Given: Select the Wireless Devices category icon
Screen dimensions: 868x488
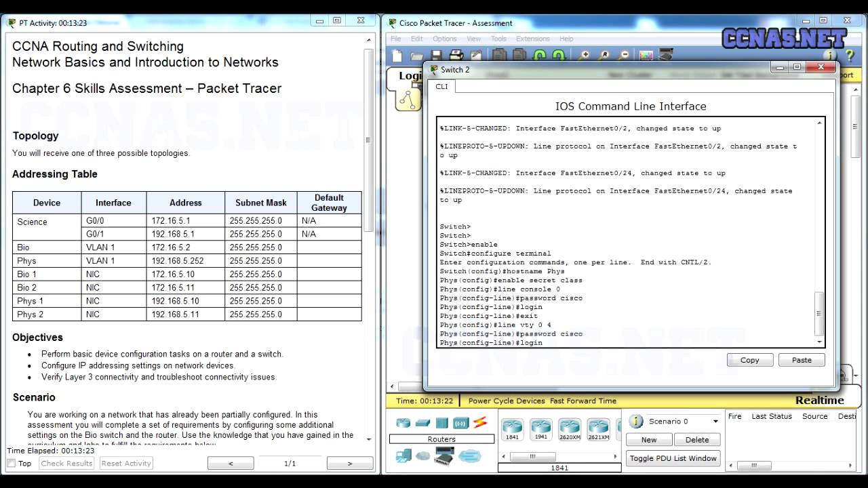Looking at the screenshot, I should (x=461, y=423).
